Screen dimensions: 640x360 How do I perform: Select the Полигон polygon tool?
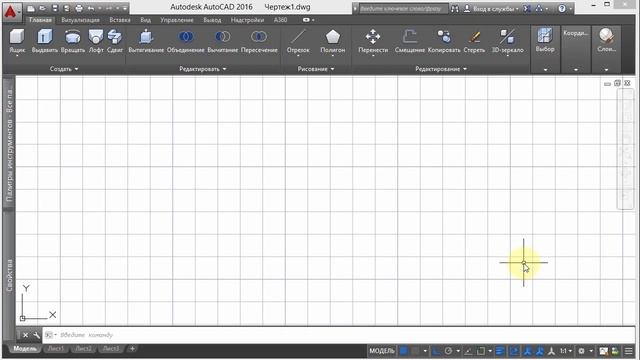(x=333, y=41)
